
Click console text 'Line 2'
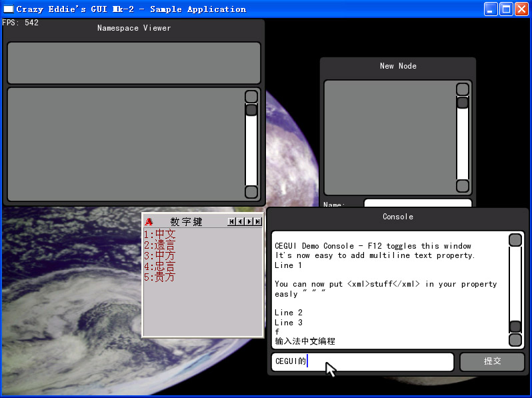(x=289, y=313)
